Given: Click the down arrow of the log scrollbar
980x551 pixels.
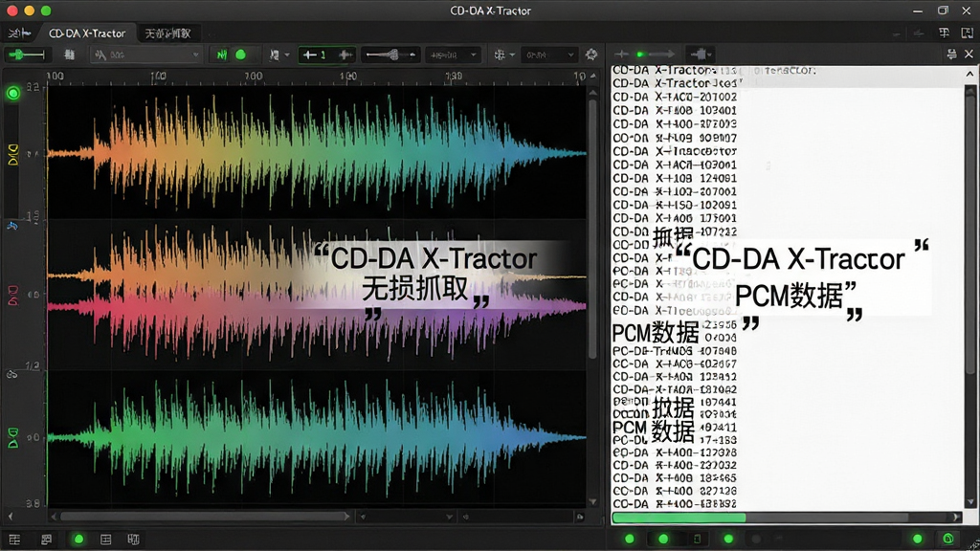Looking at the screenshot, I should [969, 501].
